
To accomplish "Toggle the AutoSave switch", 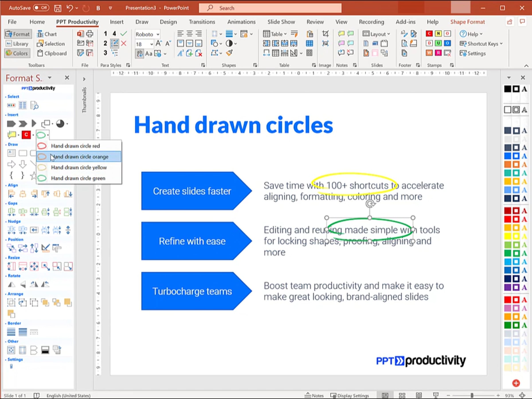I will coord(41,8).
